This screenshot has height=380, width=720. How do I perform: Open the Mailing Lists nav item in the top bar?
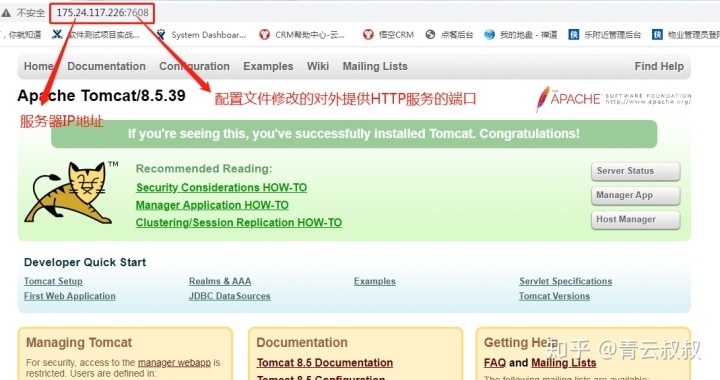tap(375, 67)
